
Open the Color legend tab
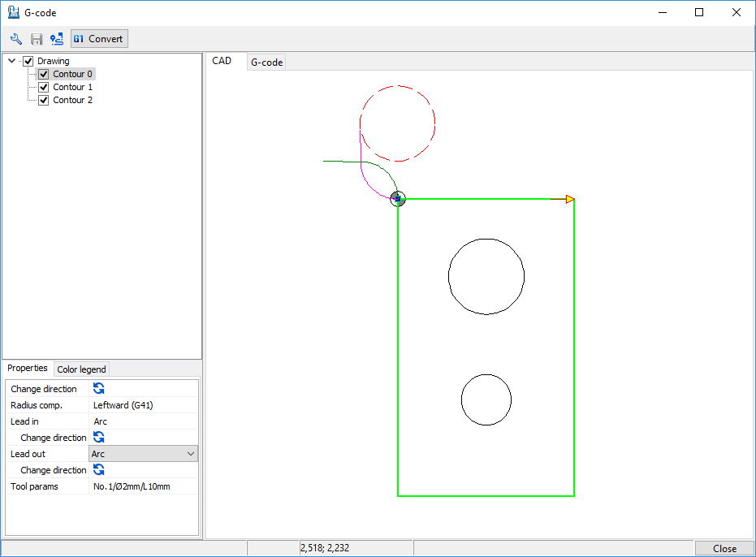pos(81,369)
